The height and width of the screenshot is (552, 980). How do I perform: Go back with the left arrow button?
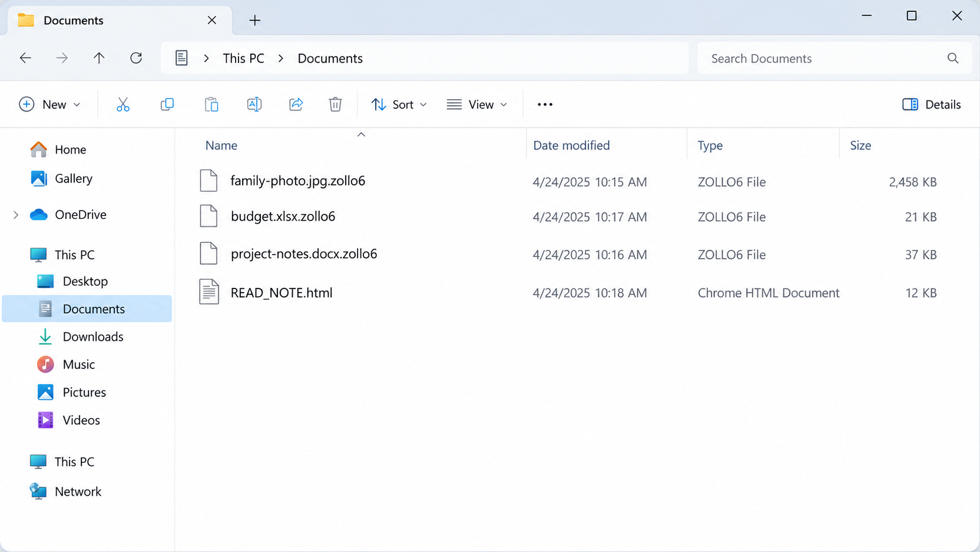[x=25, y=58]
